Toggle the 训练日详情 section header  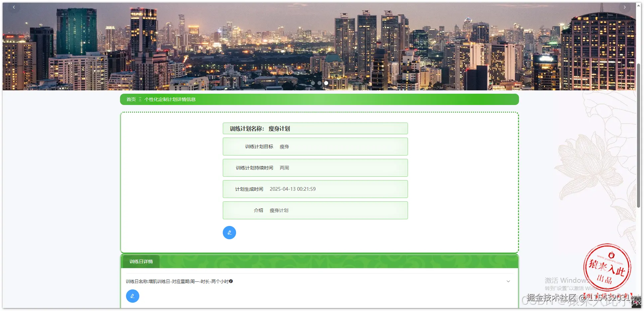(x=141, y=261)
